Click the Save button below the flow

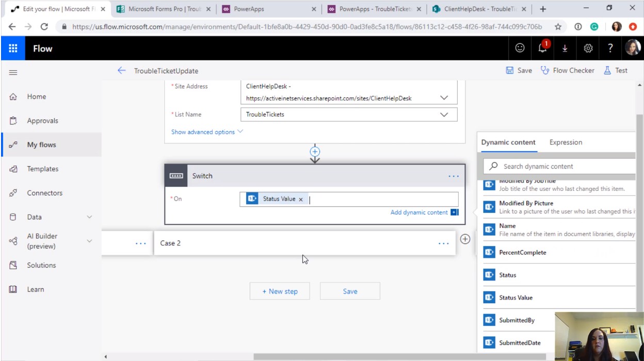coord(350,291)
